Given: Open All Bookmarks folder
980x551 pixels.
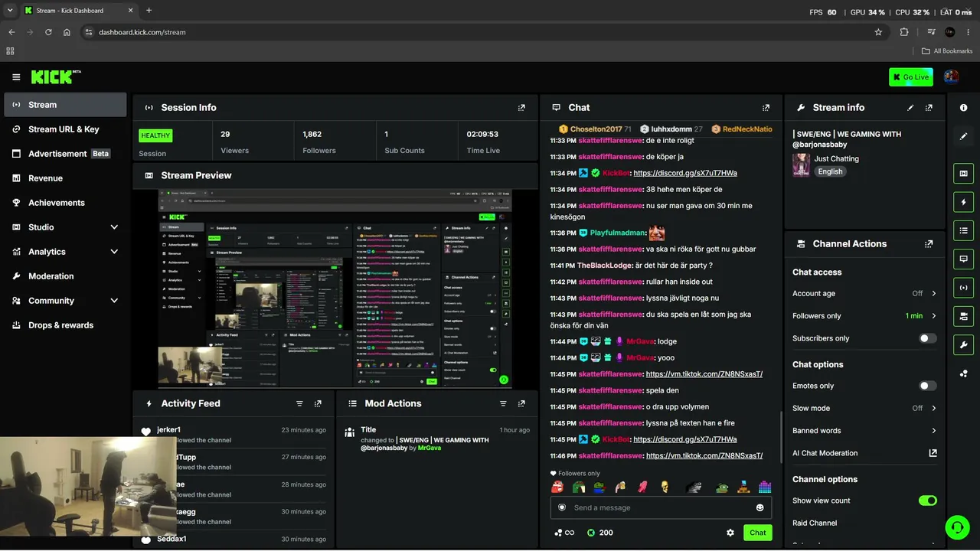Looking at the screenshot, I should pyautogui.click(x=947, y=51).
